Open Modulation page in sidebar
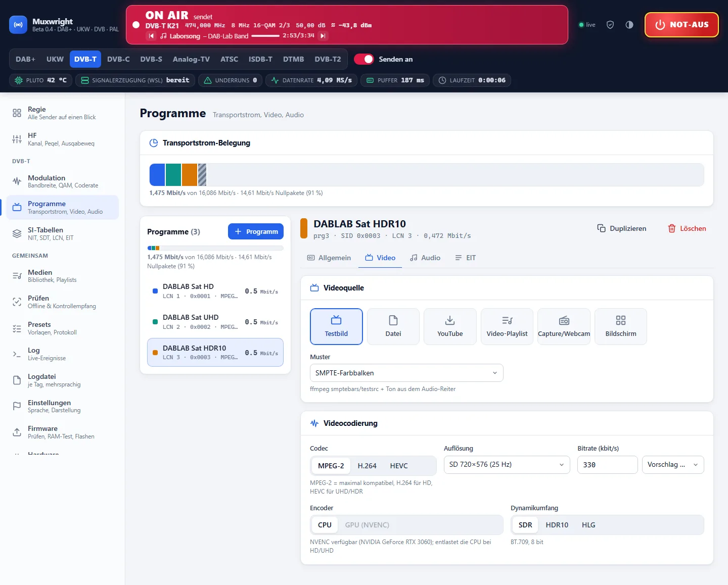728x585 pixels. click(x=63, y=181)
